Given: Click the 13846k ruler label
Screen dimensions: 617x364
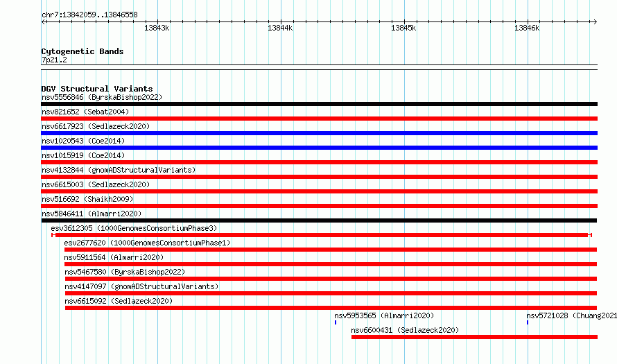Looking at the screenshot, I should 527,28.
